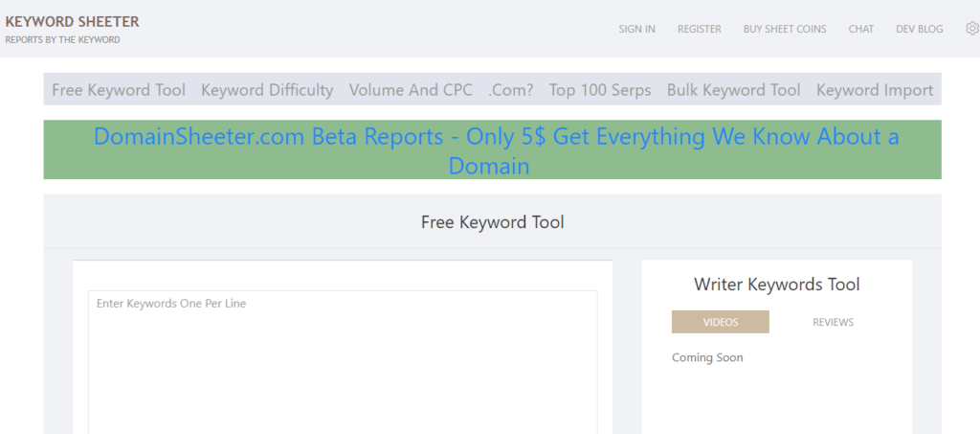The width and height of the screenshot is (980, 434).
Task: Open the Sign In page
Action: click(x=636, y=29)
